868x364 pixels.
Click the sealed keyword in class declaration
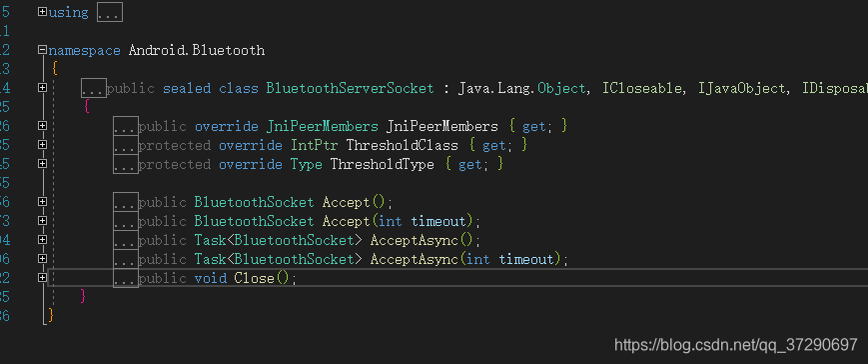point(187,88)
